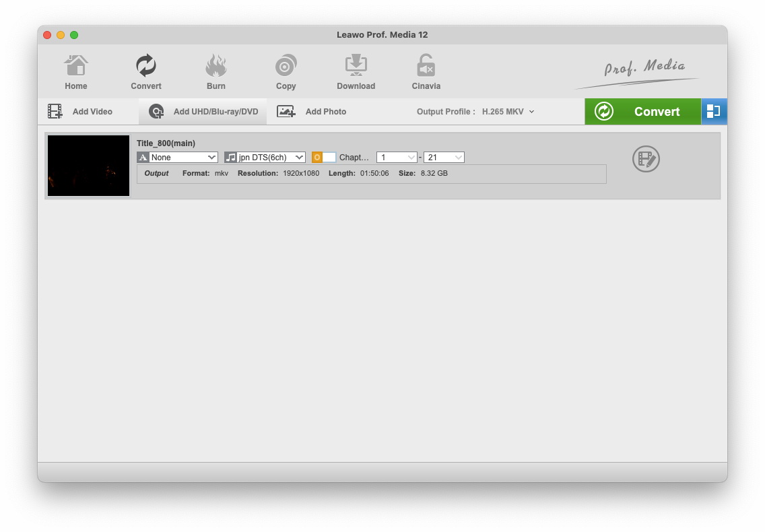Screen dimensions: 765x532
Task: Click Add Video button
Action: click(x=81, y=112)
